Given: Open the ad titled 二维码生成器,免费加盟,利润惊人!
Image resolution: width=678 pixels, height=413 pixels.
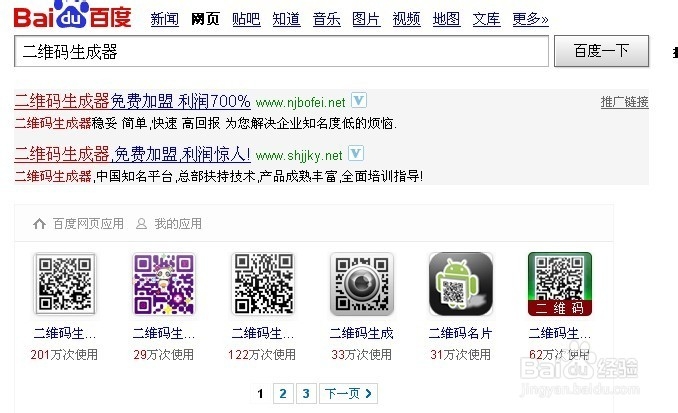Looking at the screenshot, I should [132, 154].
